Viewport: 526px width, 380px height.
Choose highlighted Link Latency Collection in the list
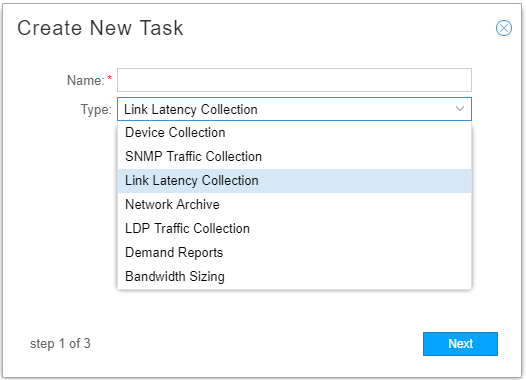click(x=294, y=180)
